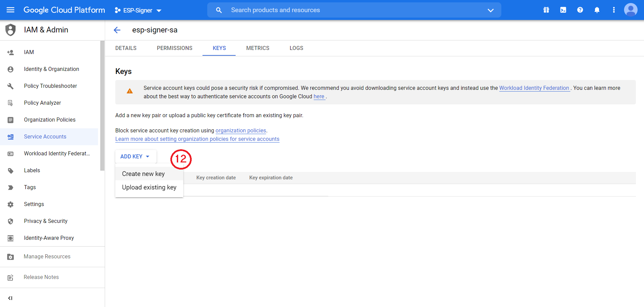Viewport: 644px width, 307px height.
Task: Click the IAM & Admin shield icon
Action: click(x=10, y=30)
